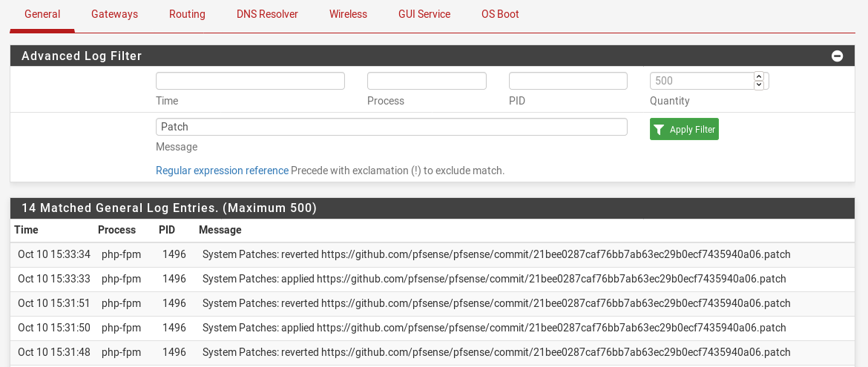Image resolution: width=868 pixels, height=367 pixels.
Task: Go to the Wireless tab
Action: [x=348, y=14]
